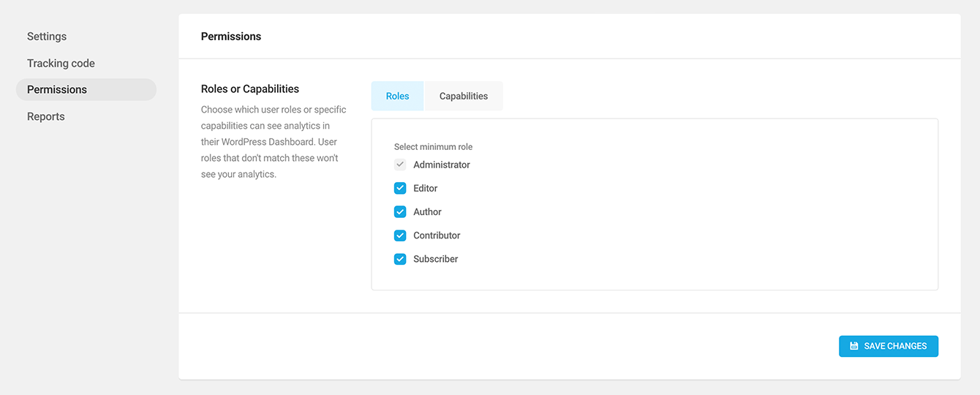Uncheck the Contributor role checkbox
980x395 pixels.
(400, 236)
